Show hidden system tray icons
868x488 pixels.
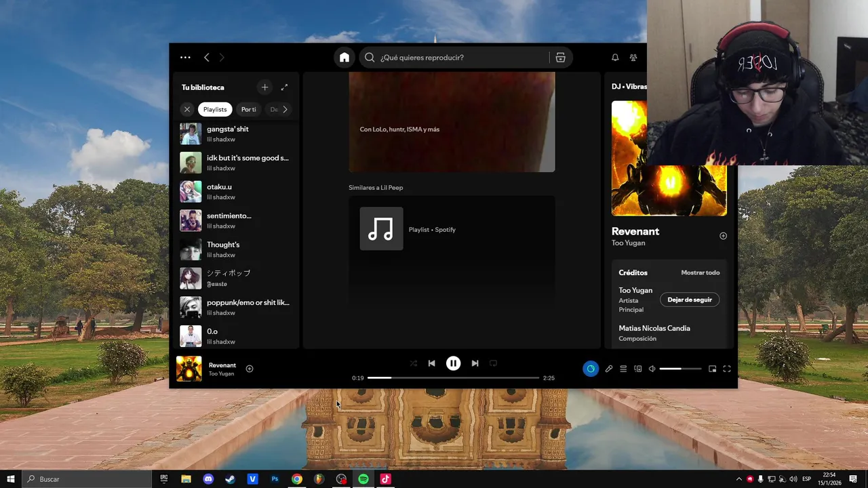[x=739, y=479]
